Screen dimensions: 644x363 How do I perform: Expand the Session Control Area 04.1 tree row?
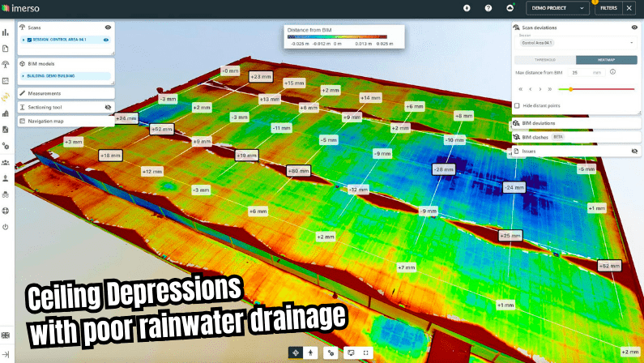(x=23, y=40)
